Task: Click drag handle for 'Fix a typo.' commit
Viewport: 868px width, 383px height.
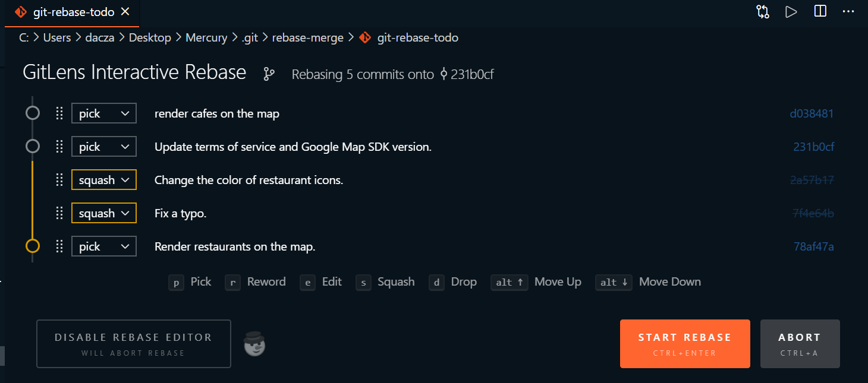Action: 59,213
